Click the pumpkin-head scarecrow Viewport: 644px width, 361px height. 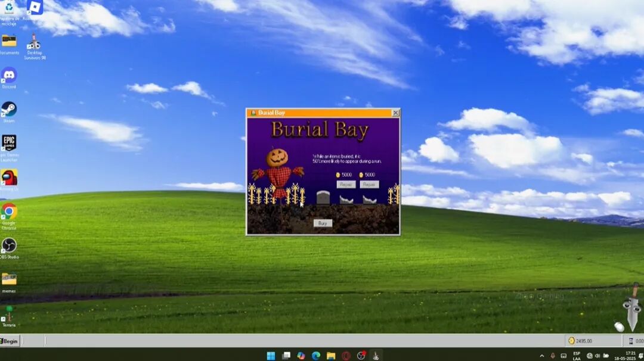click(278, 175)
